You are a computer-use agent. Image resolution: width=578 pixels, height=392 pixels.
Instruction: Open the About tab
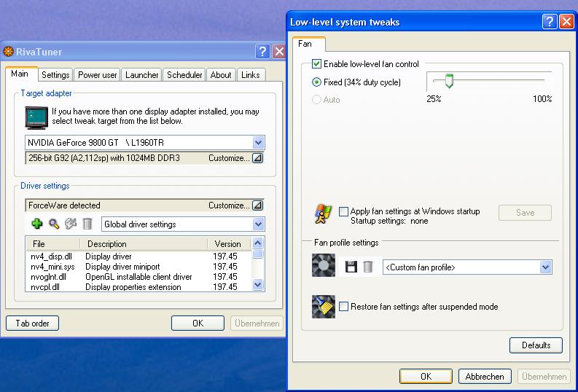click(221, 75)
